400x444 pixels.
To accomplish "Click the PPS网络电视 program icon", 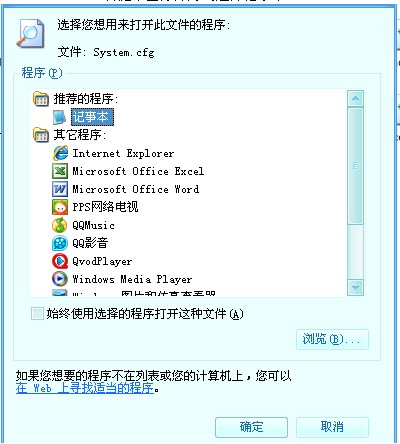I will [x=60, y=207].
